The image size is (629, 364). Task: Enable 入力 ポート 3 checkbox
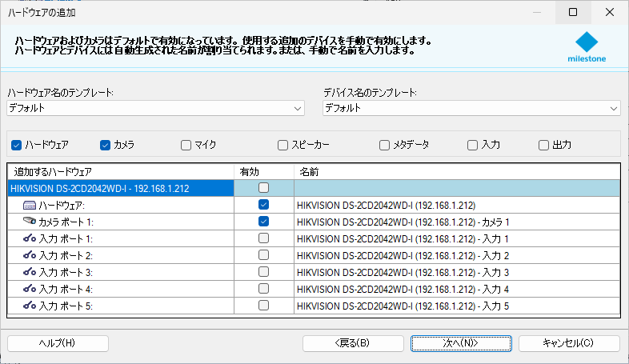tap(263, 272)
